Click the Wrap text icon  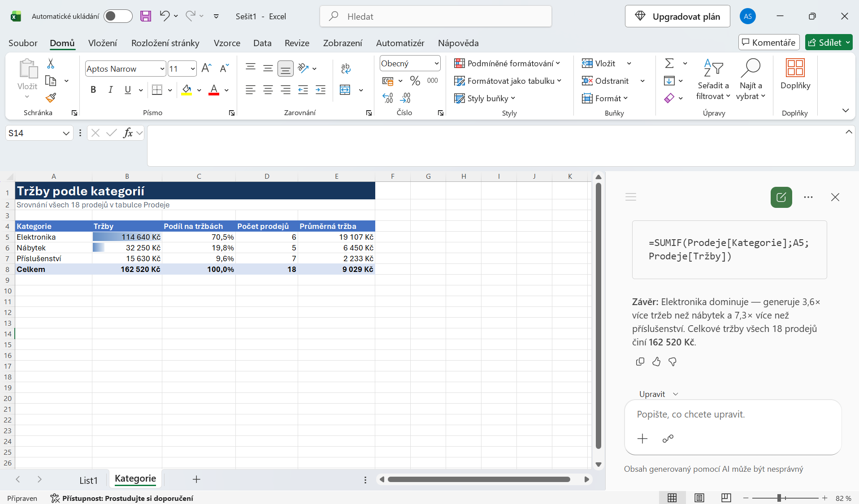(x=346, y=68)
